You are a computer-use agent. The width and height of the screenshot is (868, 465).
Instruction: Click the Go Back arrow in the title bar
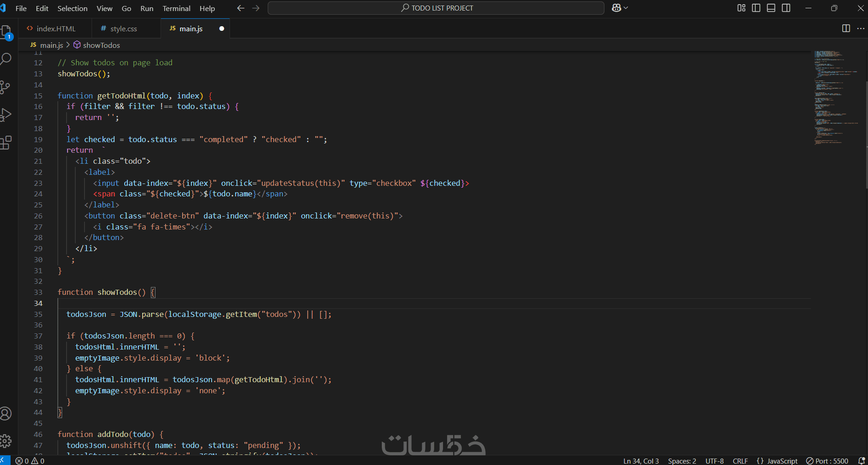point(241,8)
